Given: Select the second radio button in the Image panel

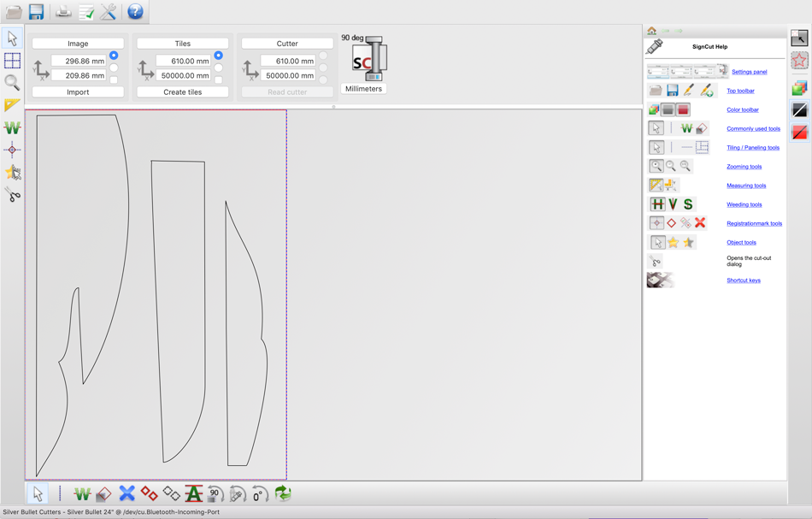Looking at the screenshot, I should [114, 68].
